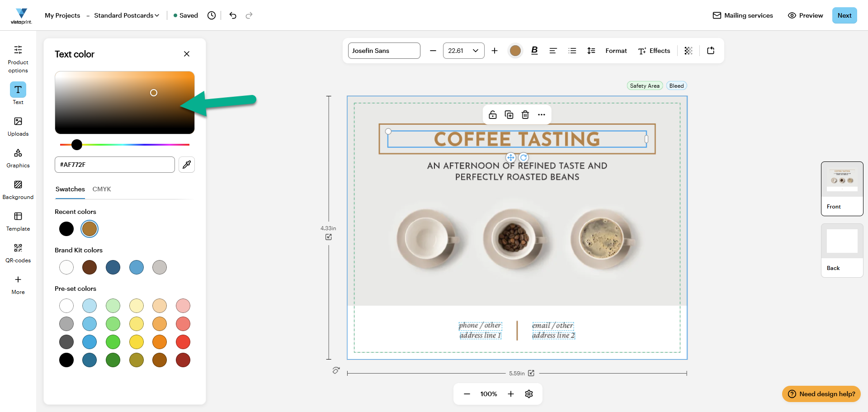
Task: Open the QR-codes panel
Action: (18, 253)
